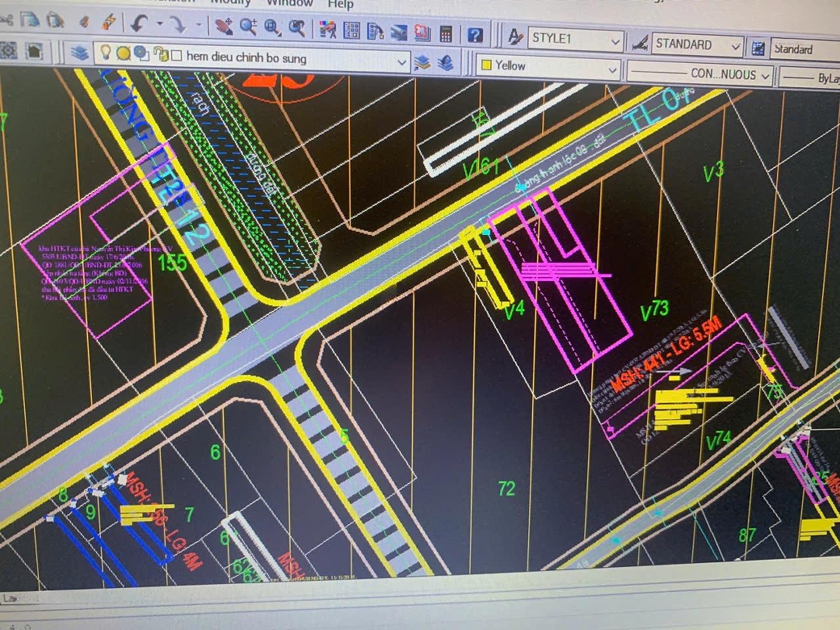Expand the 'hem dieu chinh bo sung' layer dropdown

[402, 61]
